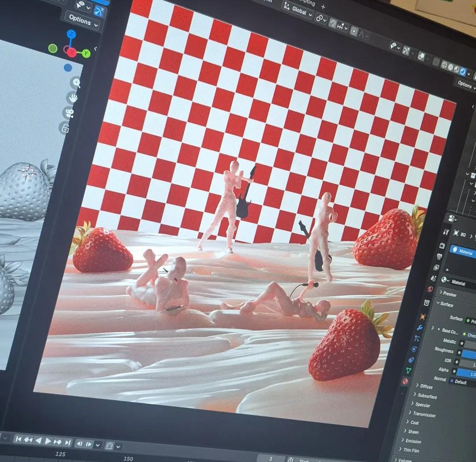Switch viewport to Solid shading mode
Image resolution: width=476 pixels, height=462 pixels.
click(451, 67)
